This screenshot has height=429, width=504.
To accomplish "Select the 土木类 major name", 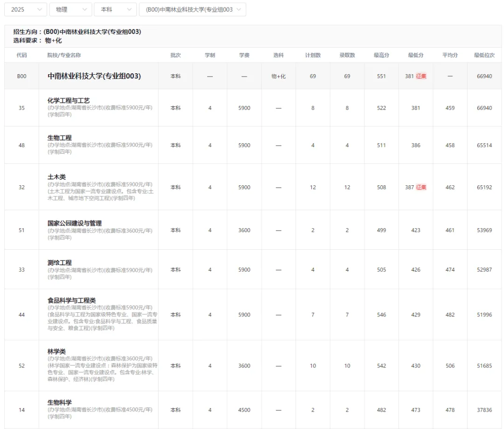I will click(x=56, y=177).
